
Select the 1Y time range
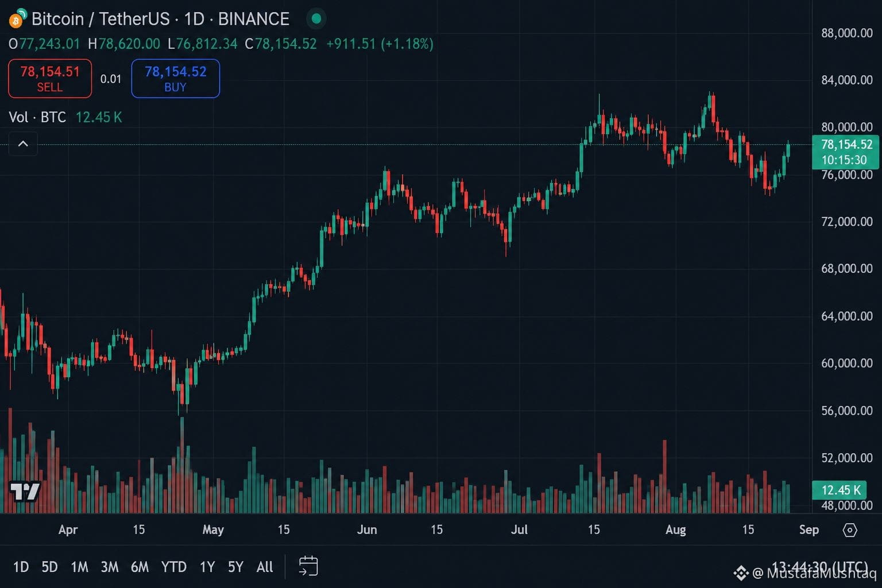207,567
